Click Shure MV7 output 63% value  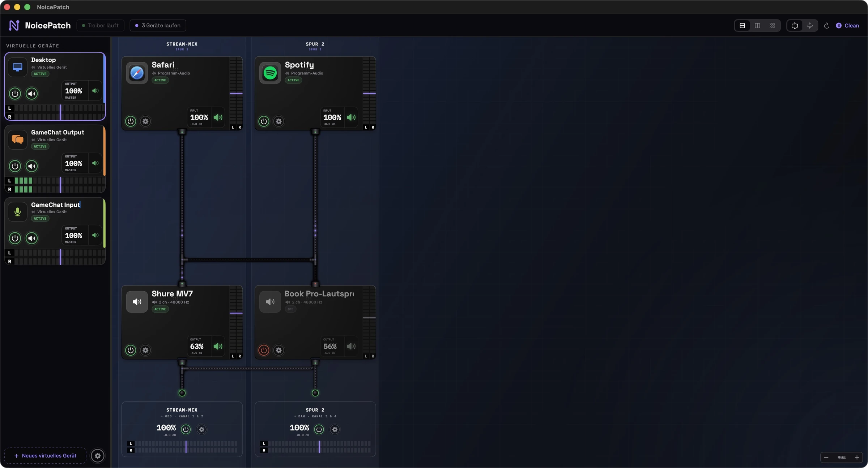(197, 346)
